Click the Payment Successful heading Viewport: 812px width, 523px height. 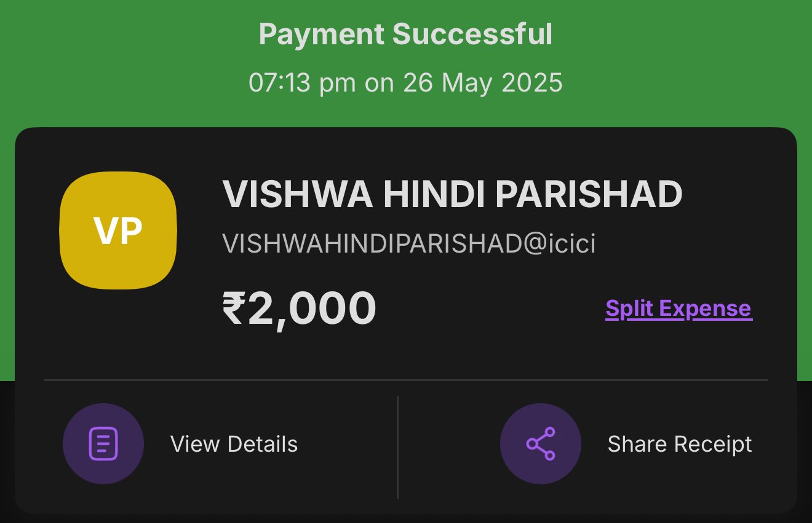coord(406,34)
